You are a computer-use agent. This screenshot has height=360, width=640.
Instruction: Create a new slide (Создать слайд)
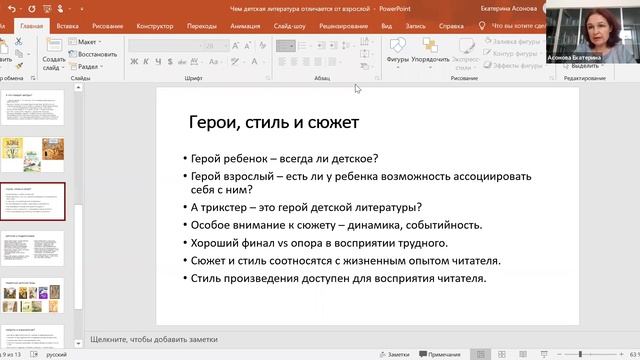pyautogui.click(x=53, y=54)
